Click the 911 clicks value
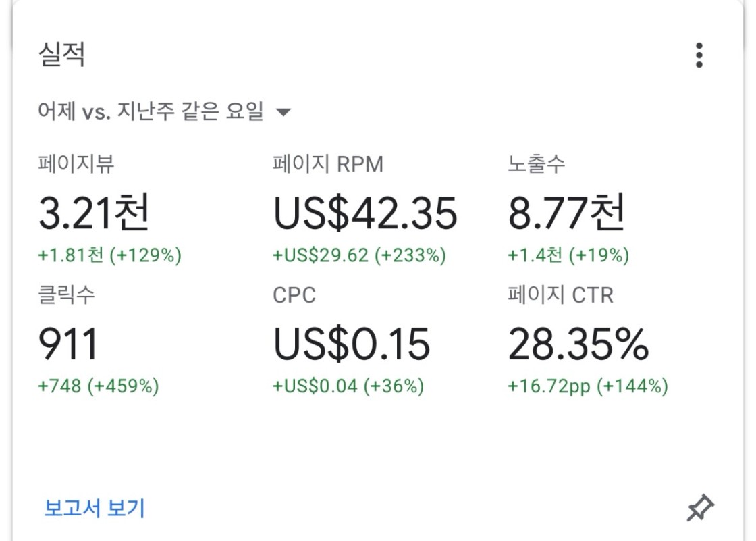Screen dimensions: 756x541 (68, 344)
